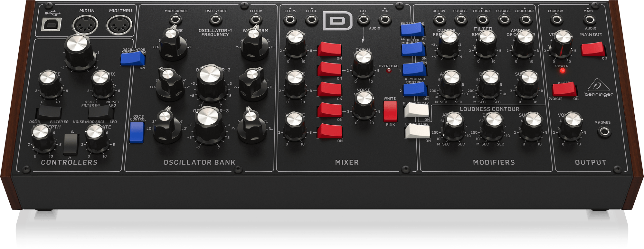Click the Oscillator-1 Range knob
The width and height of the screenshot is (644, 249).
(173, 43)
